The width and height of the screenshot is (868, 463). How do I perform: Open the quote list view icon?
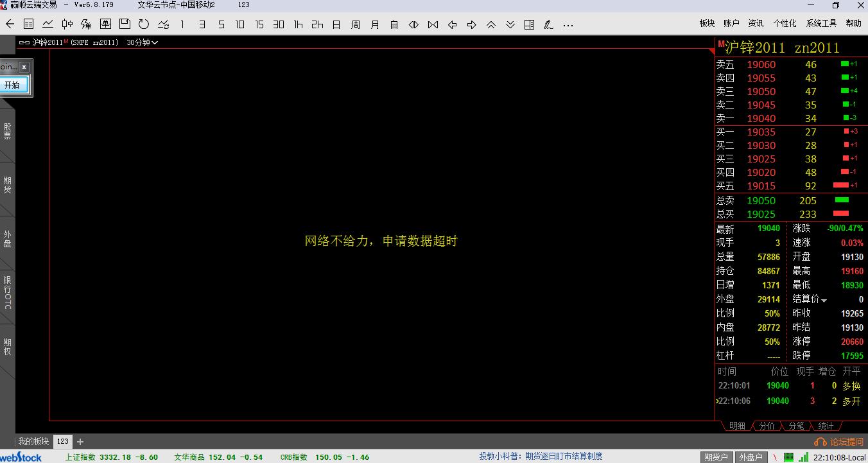tap(29, 24)
